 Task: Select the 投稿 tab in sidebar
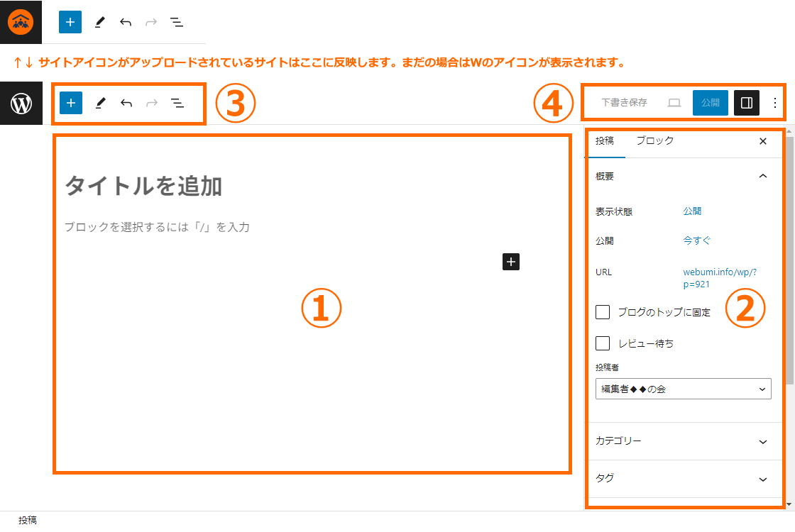tap(605, 141)
